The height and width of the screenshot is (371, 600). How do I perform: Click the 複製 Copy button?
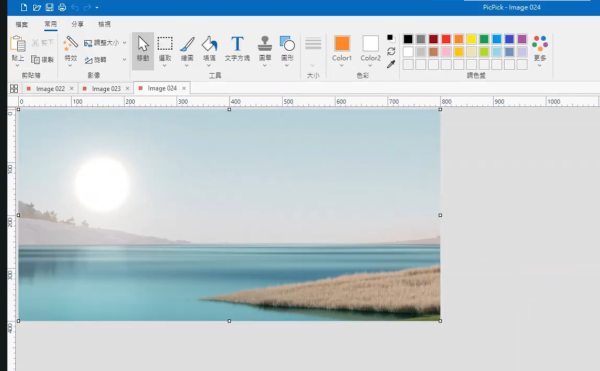(42, 59)
